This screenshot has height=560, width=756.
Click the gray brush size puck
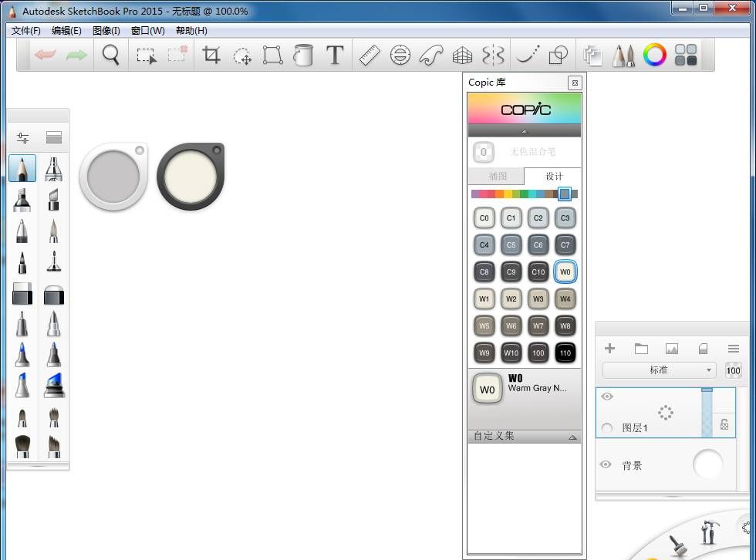[x=114, y=177]
